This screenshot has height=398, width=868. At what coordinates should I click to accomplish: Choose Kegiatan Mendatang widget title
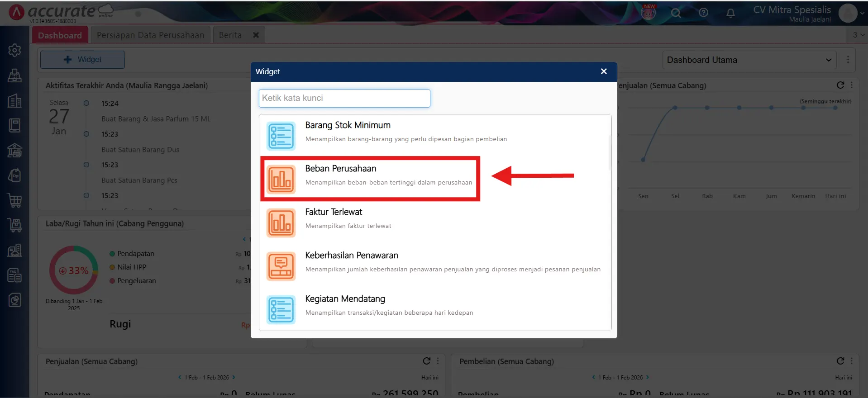[x=345, y=298]
